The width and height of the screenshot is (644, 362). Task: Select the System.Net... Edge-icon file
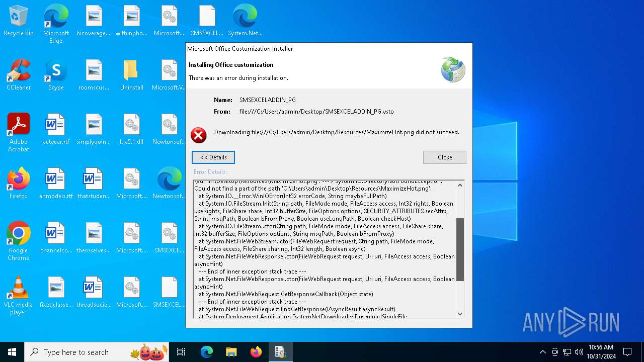pos(245,21)
